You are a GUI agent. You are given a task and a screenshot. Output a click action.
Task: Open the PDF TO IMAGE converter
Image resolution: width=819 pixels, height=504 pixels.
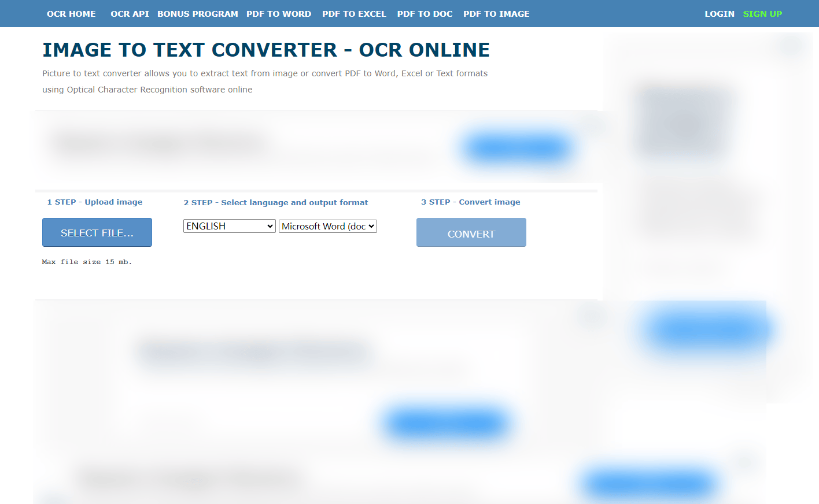click(496, 14)
